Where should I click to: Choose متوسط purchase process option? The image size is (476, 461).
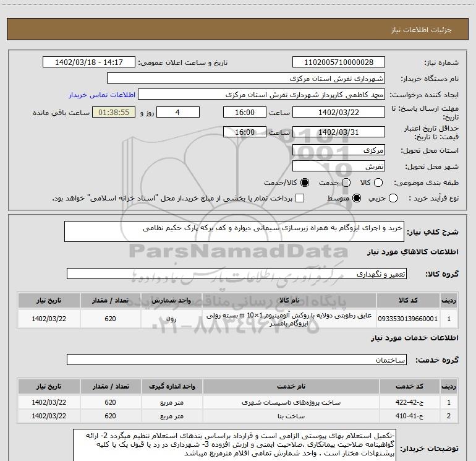point(357,199)
